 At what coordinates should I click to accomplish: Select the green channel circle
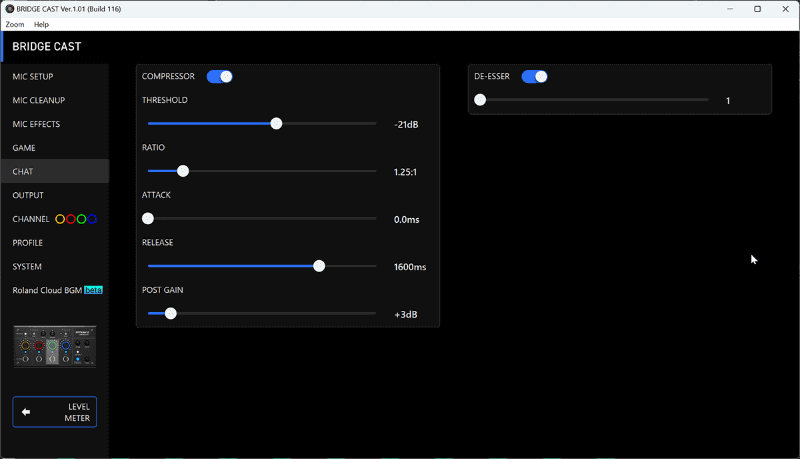click(x=82, y=219)
